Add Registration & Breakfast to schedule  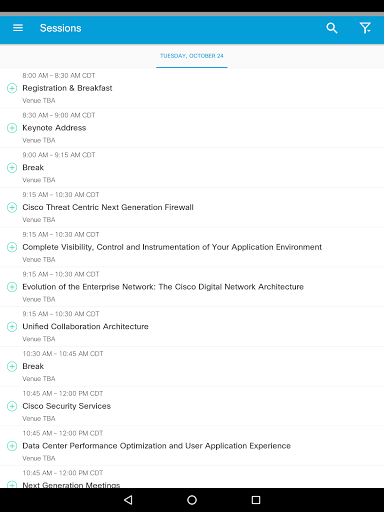pos(12,88)
